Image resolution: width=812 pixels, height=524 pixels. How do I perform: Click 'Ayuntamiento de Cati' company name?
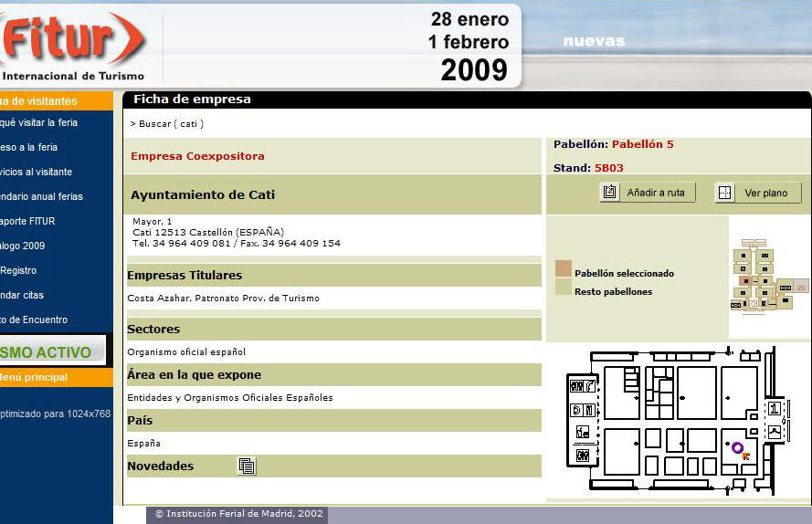pos(203,195)
